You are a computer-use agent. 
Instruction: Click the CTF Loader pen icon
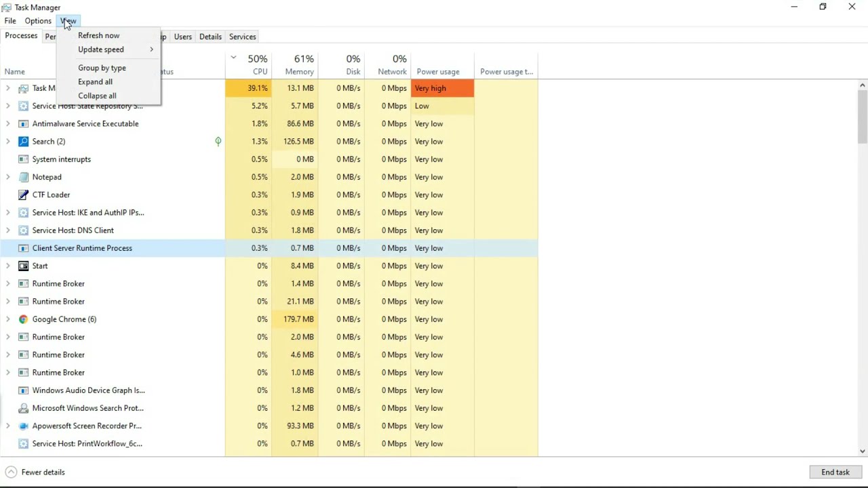(x=24, y=195)
